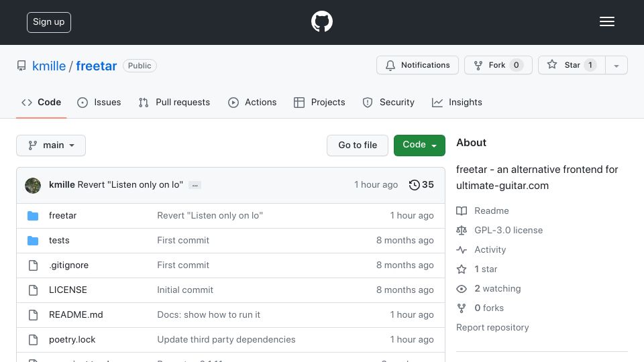Click the Readme book icon in About
This screenshot has height=362, width=644.
(462, 211)
